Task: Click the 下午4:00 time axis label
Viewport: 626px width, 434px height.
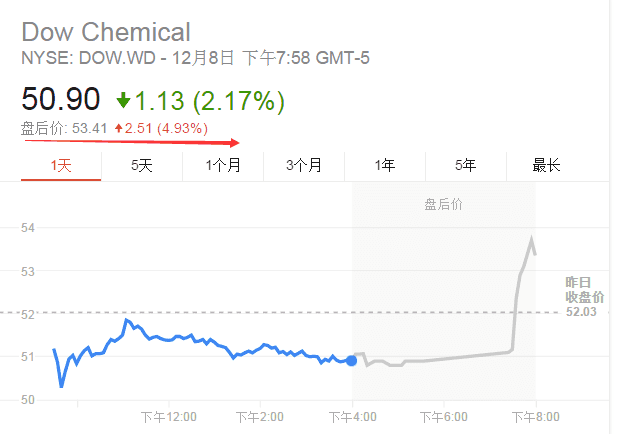Action: tap(352, 417)
